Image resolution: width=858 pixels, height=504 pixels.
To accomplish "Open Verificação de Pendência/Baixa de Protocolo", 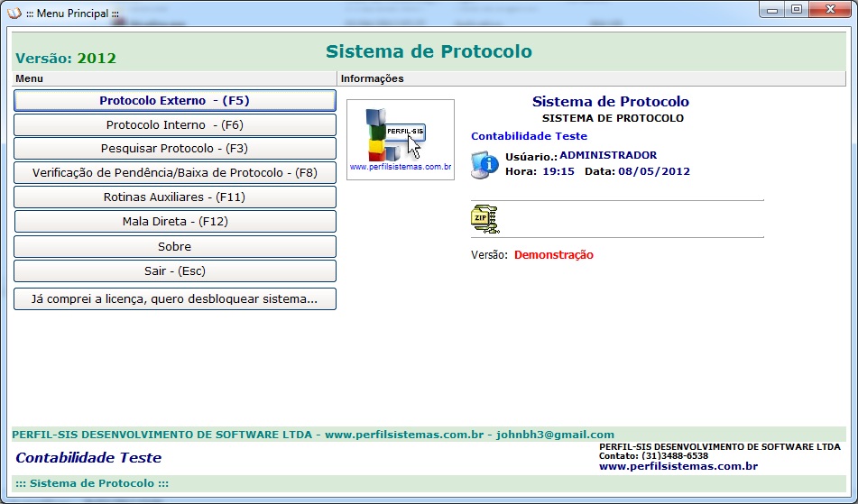I will [174, 172].
